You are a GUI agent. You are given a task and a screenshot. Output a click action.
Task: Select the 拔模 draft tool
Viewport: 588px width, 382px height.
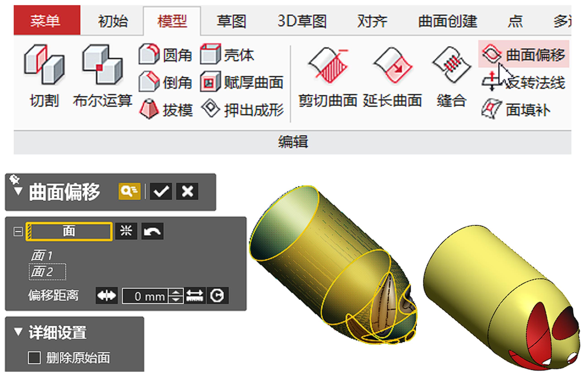166,109
